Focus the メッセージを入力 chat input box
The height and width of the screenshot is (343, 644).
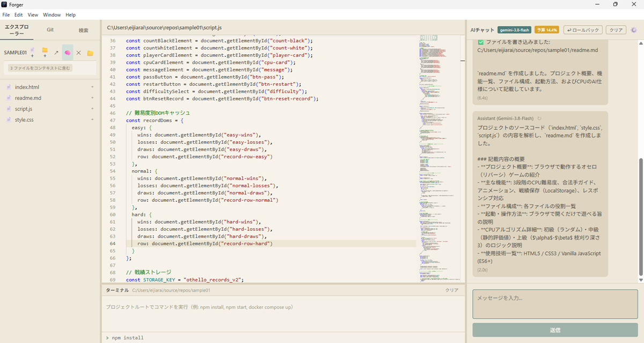tap(555, 304)
